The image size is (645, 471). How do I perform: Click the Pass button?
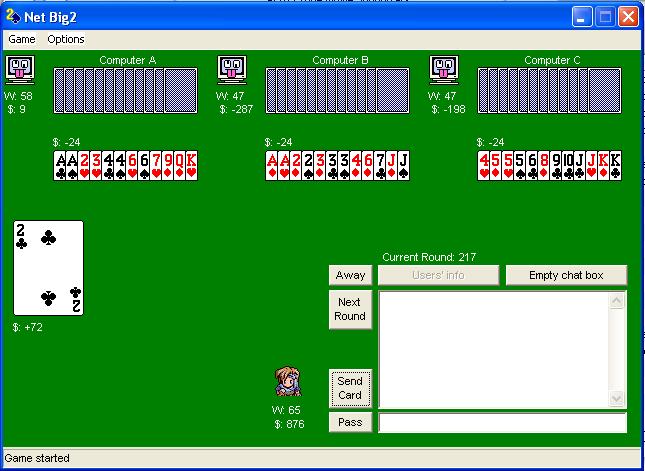coord(350,422)
